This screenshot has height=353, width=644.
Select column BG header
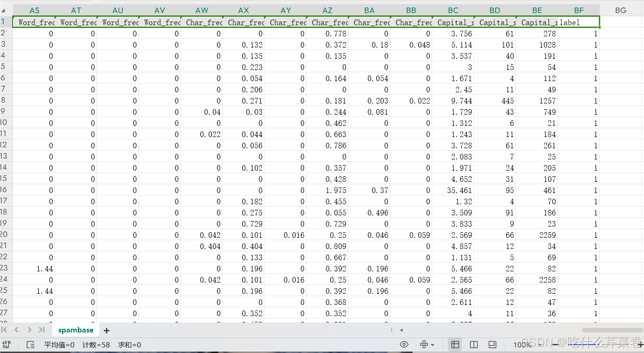tap(621, 10)
